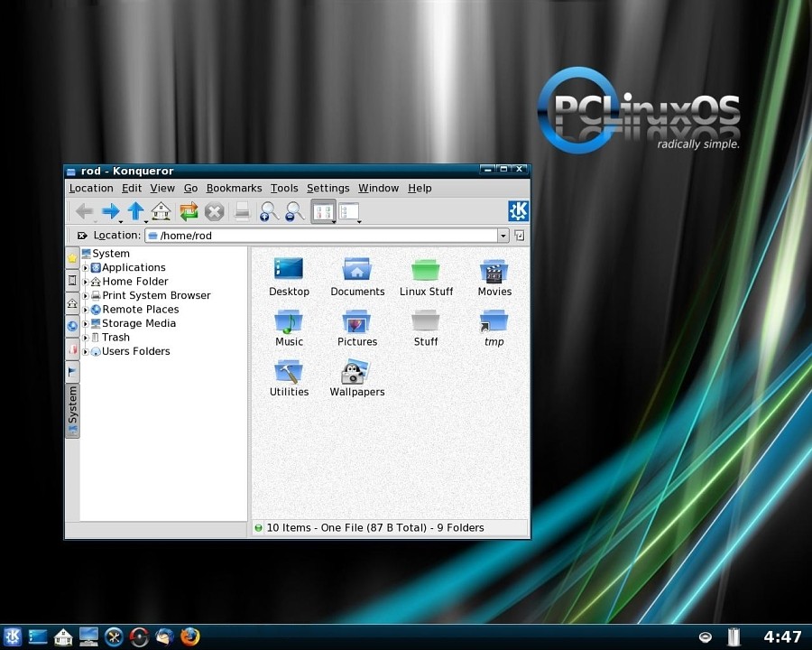Open the Root Folder red sidebar tab
This screenshot has height=650, width=812.
point(72,348)
